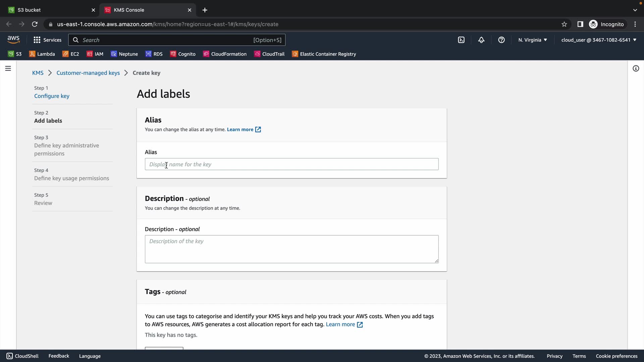Open CloudShell icon in top navigation
The height and width of the screenshot is (362, 644).
[461, 40]
